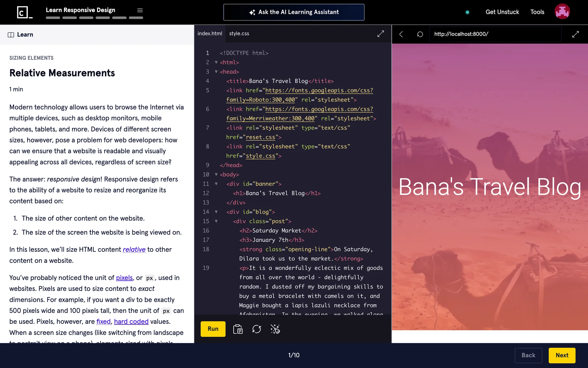The image size is (588, 368).
Task: Click the magic wand code formatting icon
Action: click(275, 329)
